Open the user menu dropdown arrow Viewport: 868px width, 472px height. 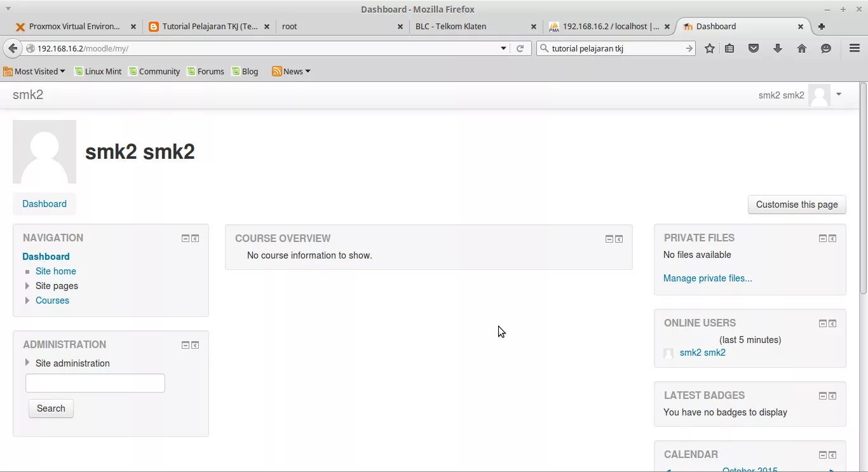[x=839, y=95]
